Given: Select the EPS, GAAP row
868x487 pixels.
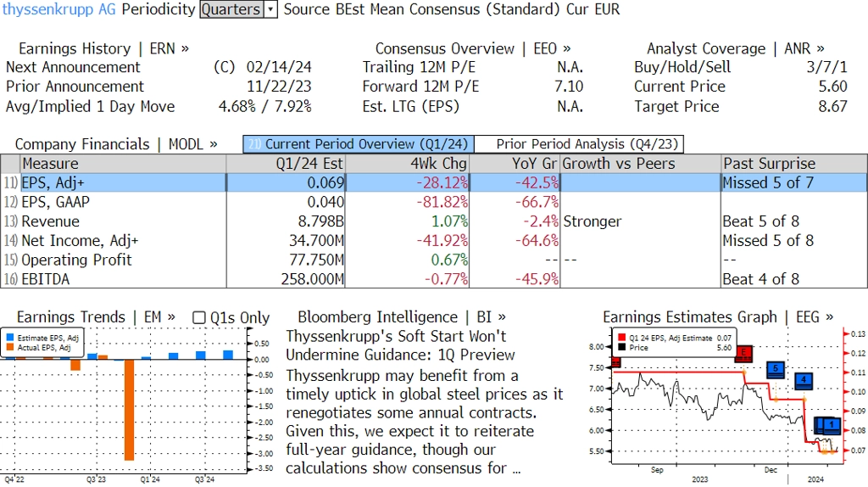Looking at the screenshot, I should pos(434,202).
